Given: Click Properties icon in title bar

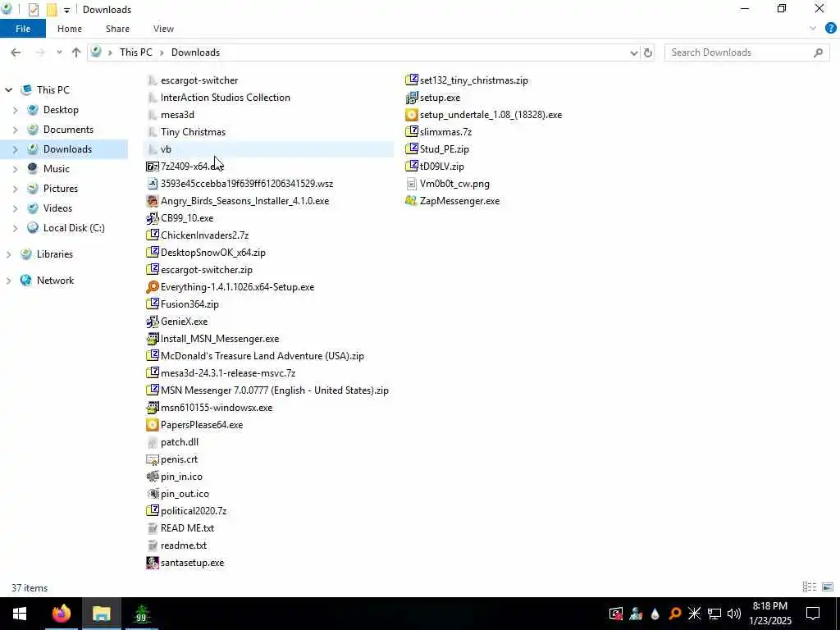Looking at the screenshot, I should [x=33, y=10].
